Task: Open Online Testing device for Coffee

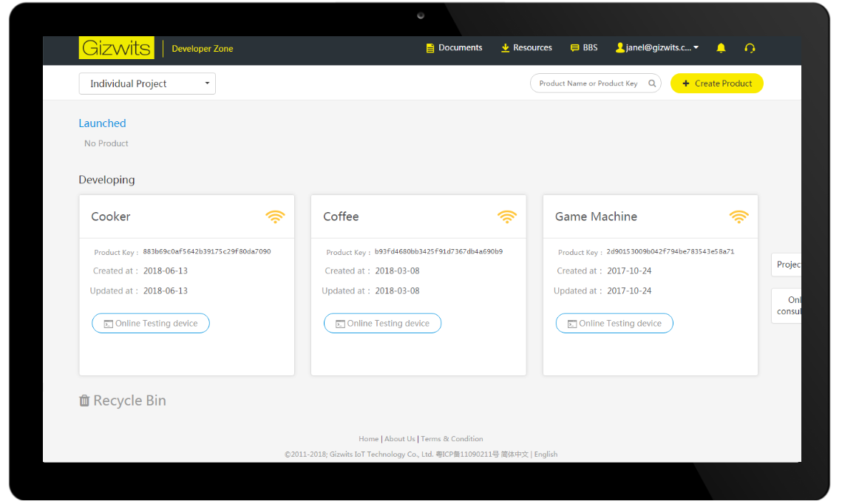Action: tap(382, 323)
